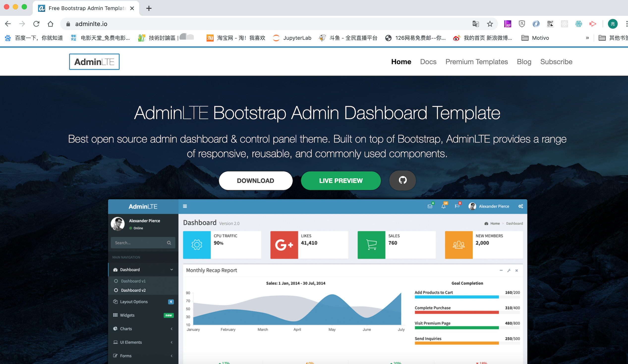This screenshot has height=364, width=628.
Task: Click the browser forward arrow
Action: tap(22, 24)
